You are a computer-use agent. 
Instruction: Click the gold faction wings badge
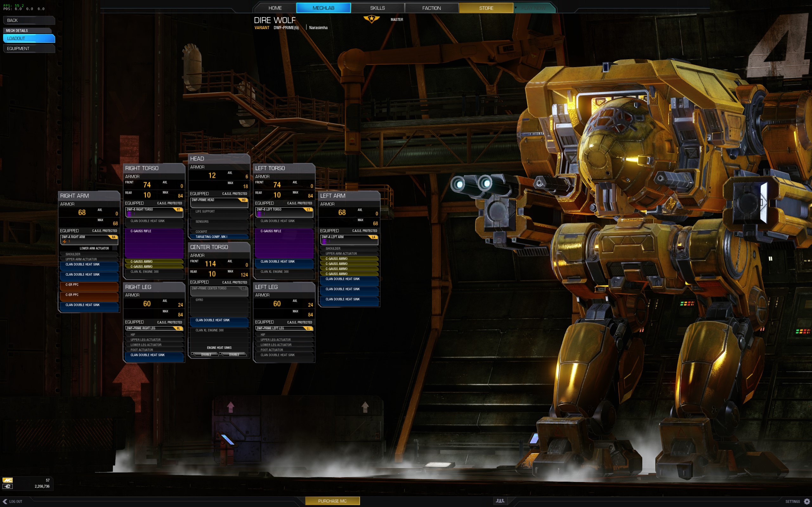tap(371, 19)
